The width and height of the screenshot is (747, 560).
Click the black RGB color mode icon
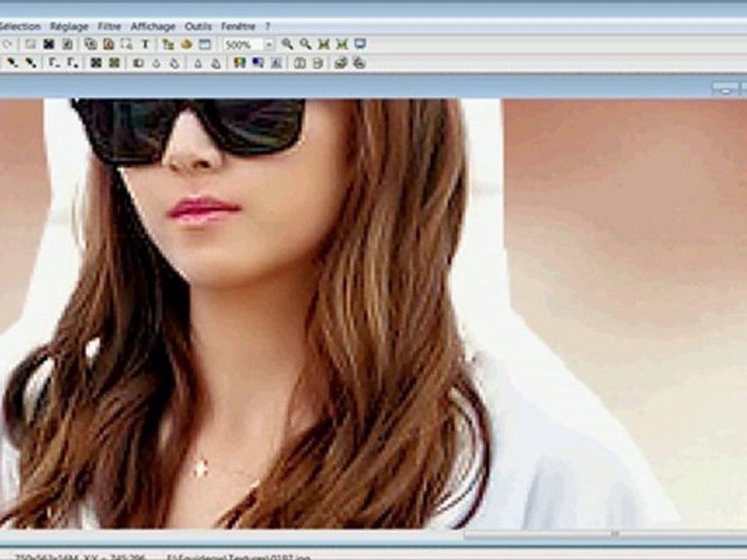(x=48, y=45)
